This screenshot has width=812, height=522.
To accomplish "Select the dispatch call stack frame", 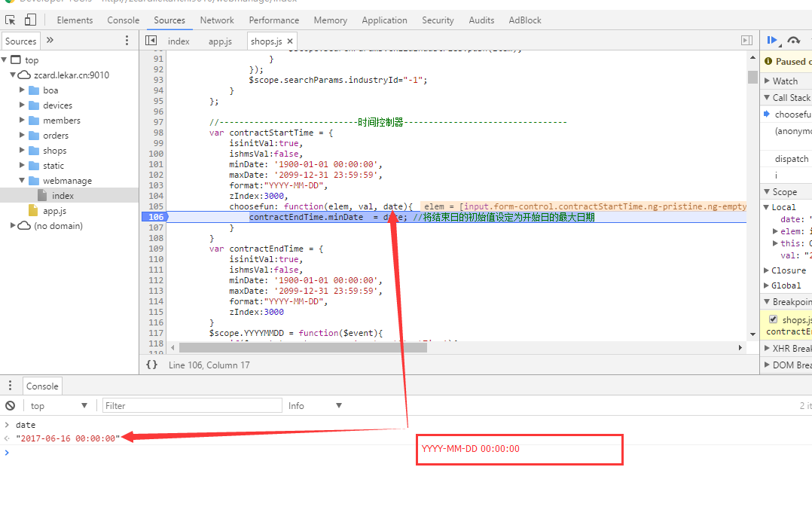I will coord(791,158).
